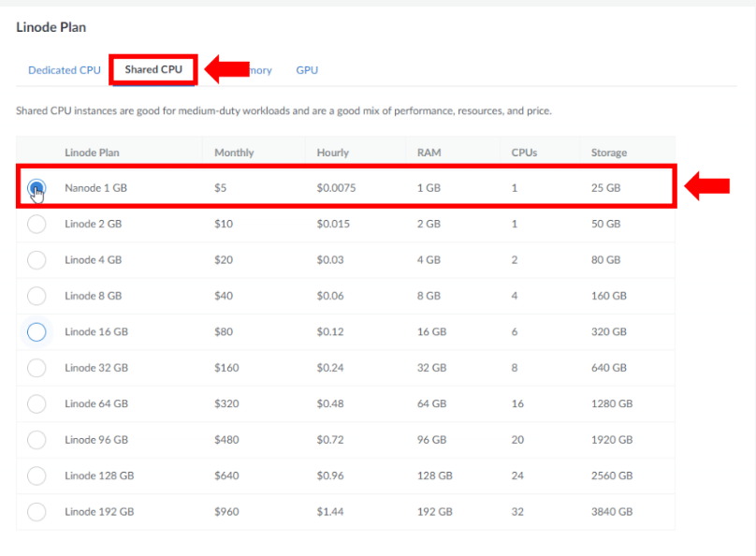Choose the Linode 192 GB radio button
The width and height of the screenshot is (756, 556).
(36, 512)
